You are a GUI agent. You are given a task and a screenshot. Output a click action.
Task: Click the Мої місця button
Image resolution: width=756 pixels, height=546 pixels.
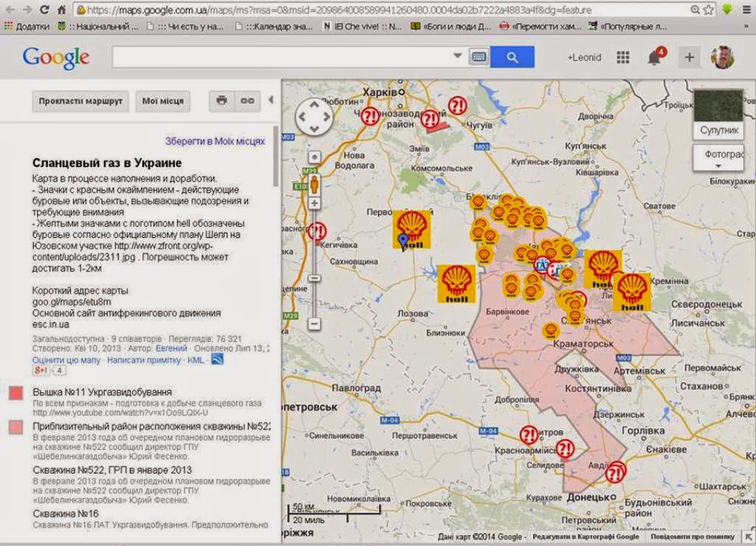163,101
